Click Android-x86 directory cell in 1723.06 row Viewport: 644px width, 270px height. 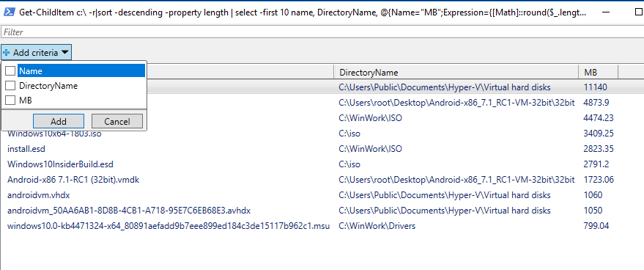pos(456,180)
